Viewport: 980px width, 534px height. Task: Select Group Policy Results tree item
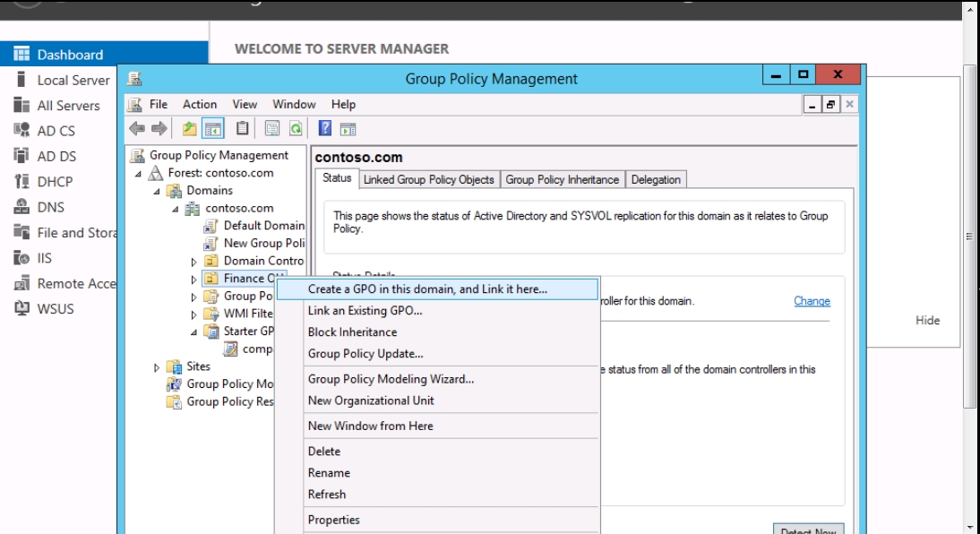pyautogui.click(x=230, y=401)
